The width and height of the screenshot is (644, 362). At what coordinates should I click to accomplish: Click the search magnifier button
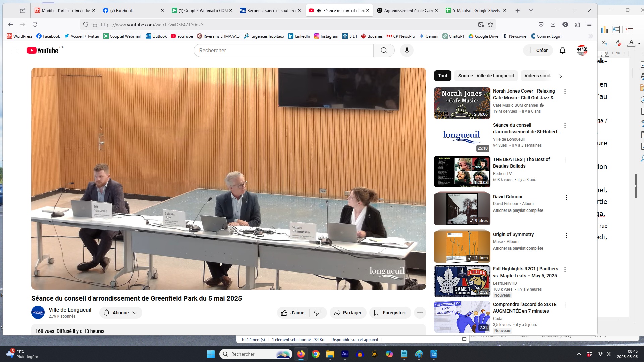384,50
